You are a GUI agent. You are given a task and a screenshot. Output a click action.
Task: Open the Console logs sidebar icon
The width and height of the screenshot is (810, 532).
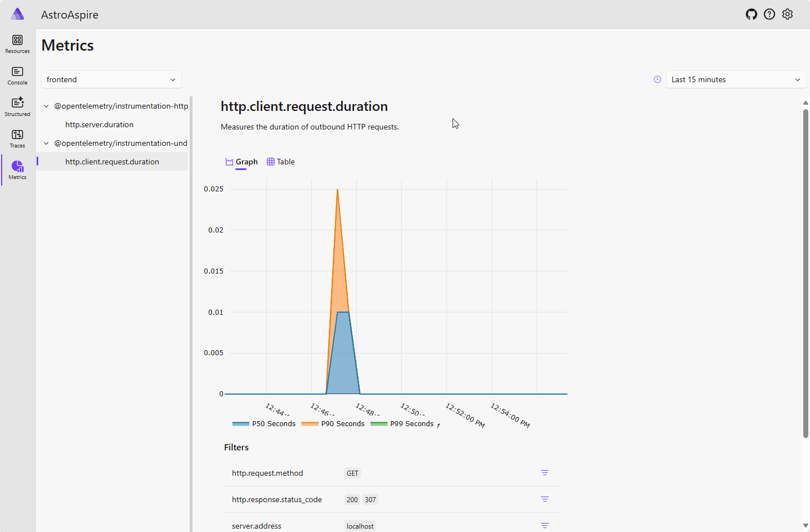coord(17,75)
